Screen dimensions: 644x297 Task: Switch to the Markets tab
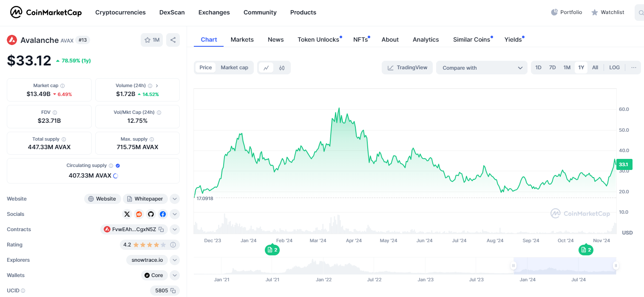click(242, 40)
